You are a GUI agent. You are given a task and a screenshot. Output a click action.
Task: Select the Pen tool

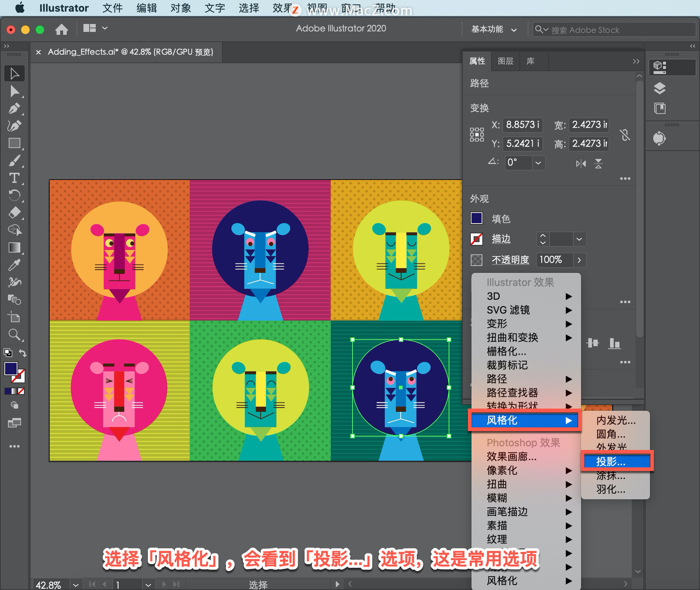pos(14,109)
